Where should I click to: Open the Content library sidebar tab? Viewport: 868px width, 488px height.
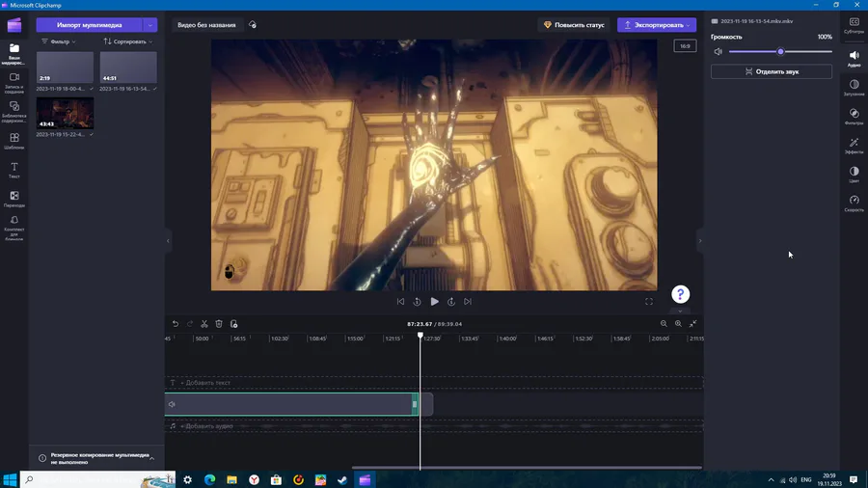[x=14, y=112]
